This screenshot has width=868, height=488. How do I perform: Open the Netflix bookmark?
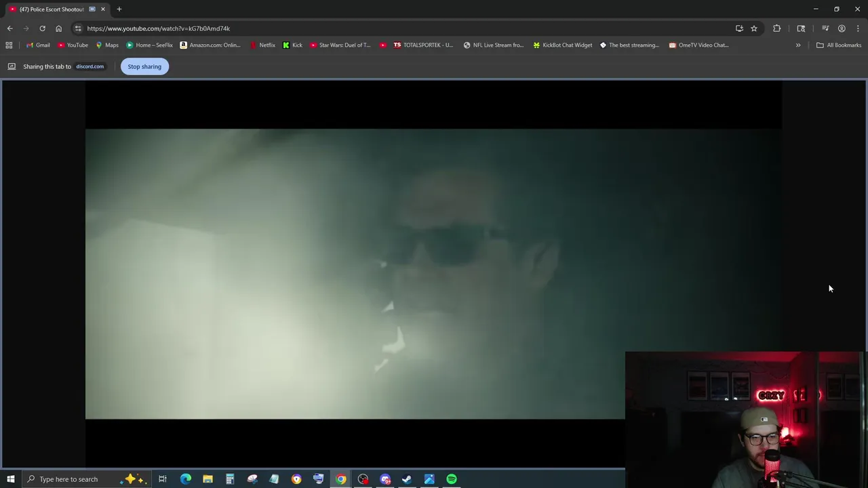[x=262, y=45]
